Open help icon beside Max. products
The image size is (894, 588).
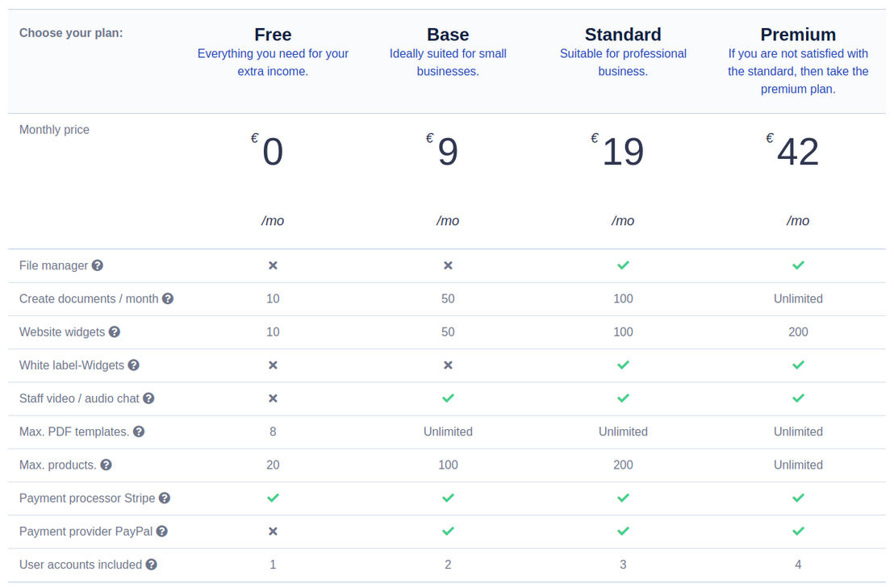pyautogui.click(x=106, y=465)
